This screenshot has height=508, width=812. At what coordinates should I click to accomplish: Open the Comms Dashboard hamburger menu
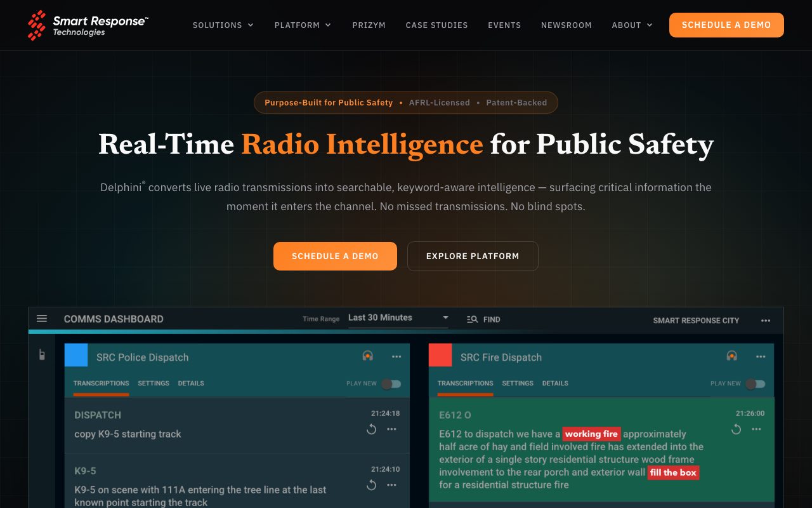coord(42,319)
